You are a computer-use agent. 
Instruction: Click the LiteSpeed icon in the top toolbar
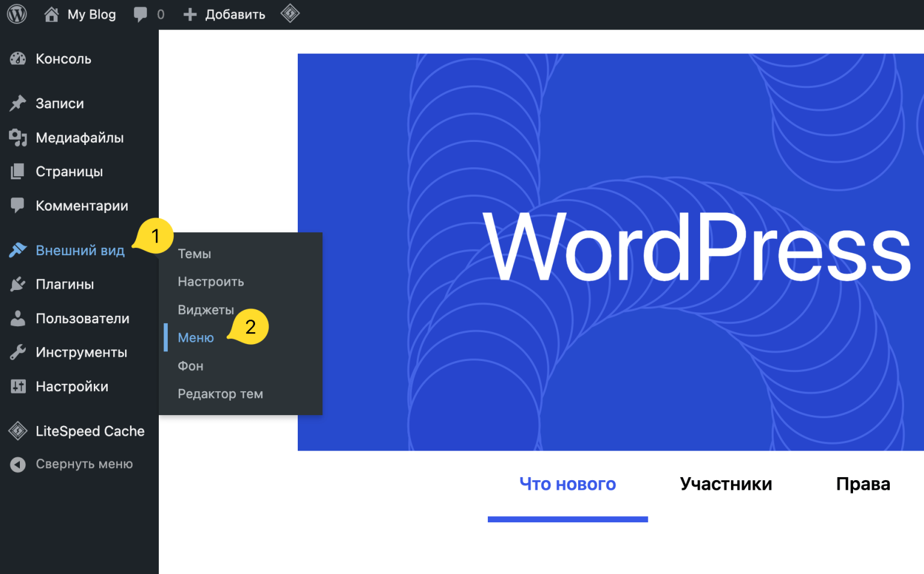coord(290,13)
